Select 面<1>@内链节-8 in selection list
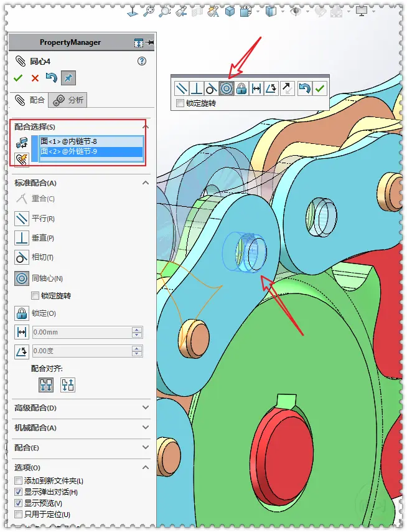 coord(91,141)
